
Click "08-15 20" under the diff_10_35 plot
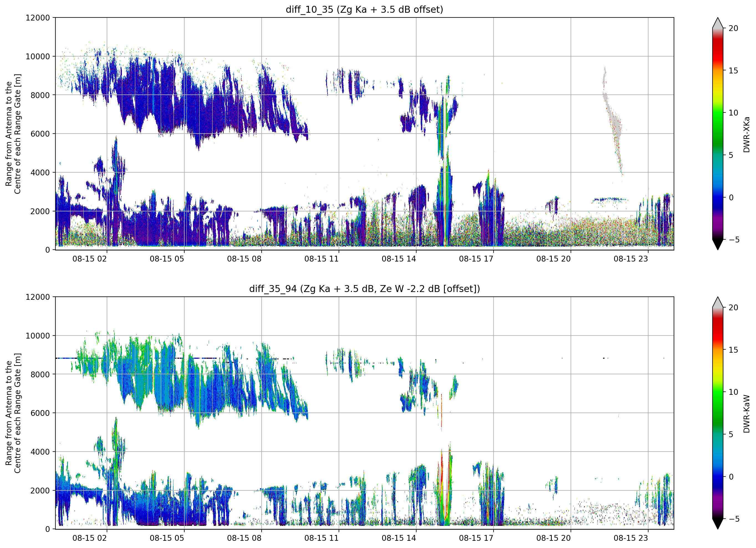(554, 259)
